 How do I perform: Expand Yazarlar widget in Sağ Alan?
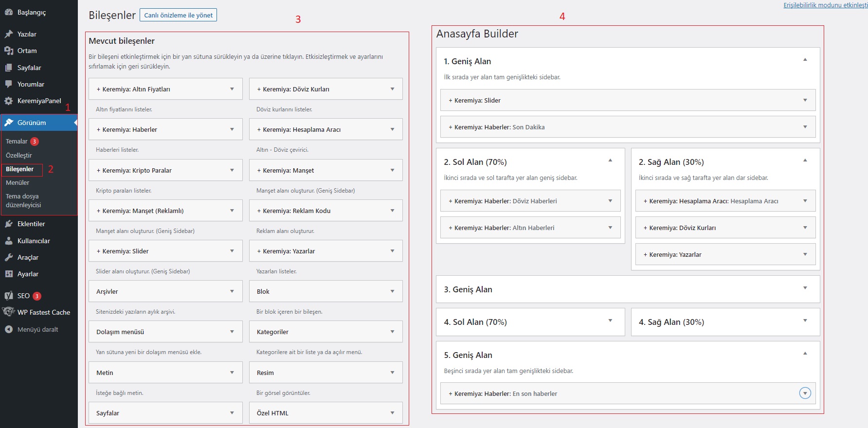pyautogui.click(x=805, y=254)
